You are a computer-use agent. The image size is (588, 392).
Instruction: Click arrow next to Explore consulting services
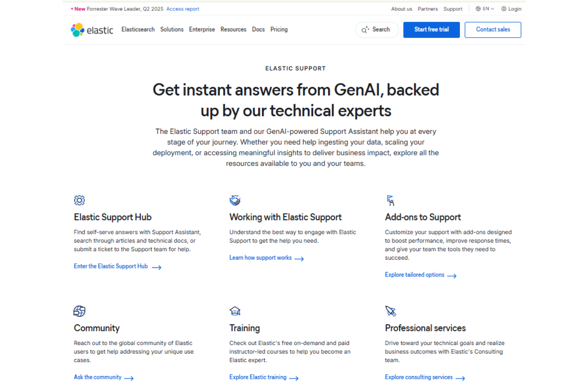pos(460,378)
